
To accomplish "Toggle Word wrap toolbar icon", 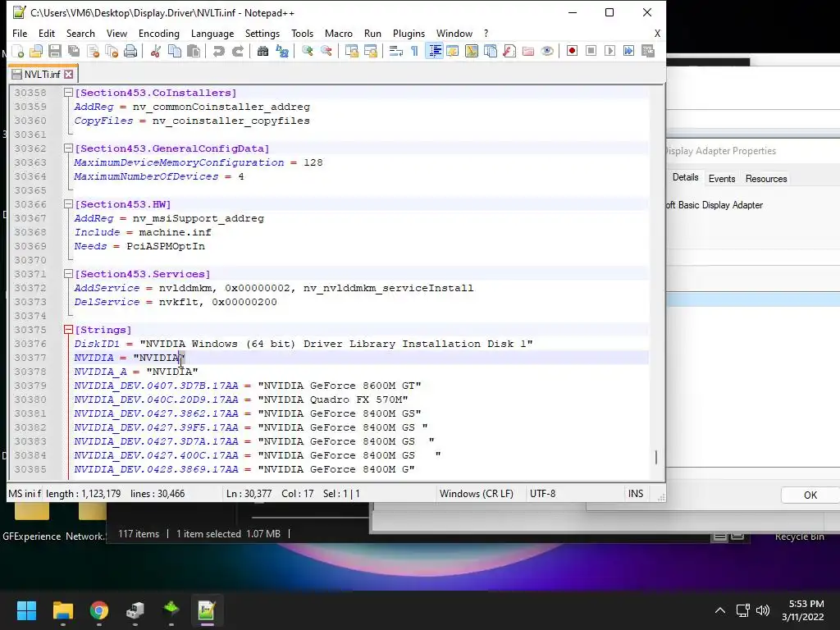I will pos(396,51).
